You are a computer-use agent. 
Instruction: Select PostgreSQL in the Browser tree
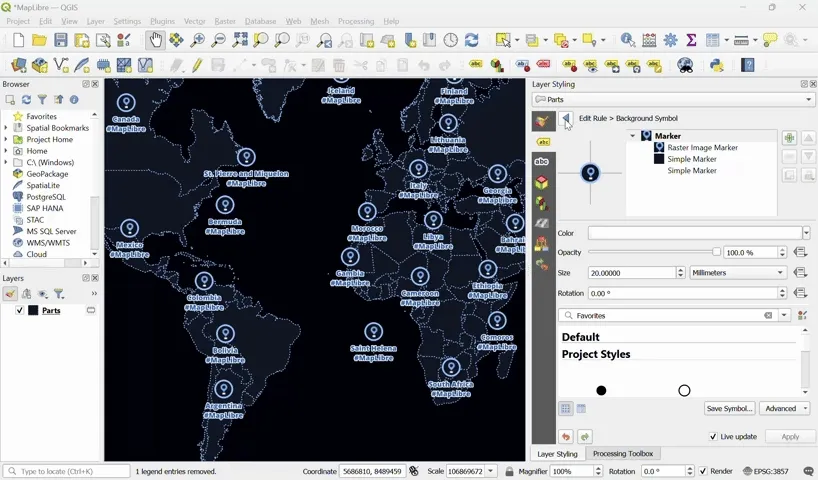coord(46,197)
